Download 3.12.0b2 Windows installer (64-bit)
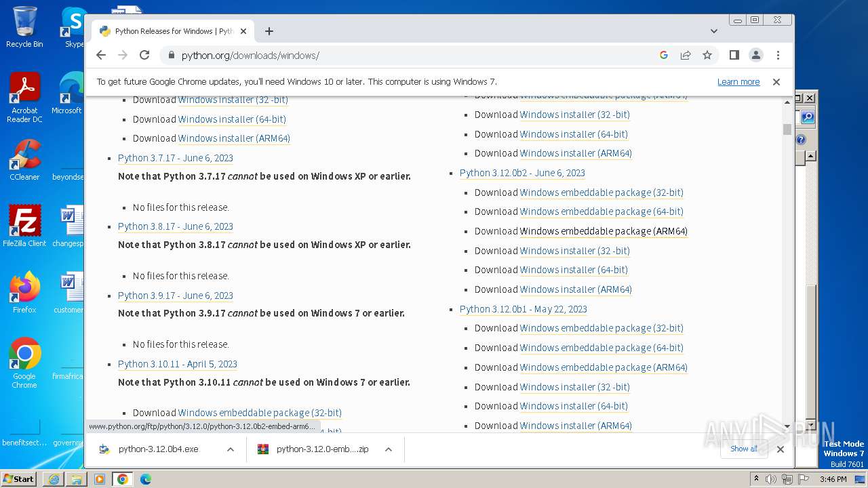The height and width of the screenshot is (488, 868). tap(574, 270)
